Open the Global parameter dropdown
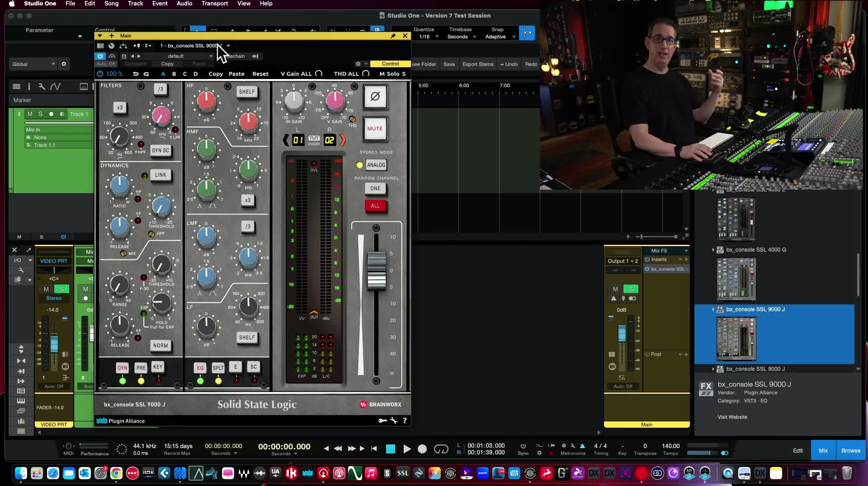The image size is (868, 486). pyautogui.click(x=33, y=64)
